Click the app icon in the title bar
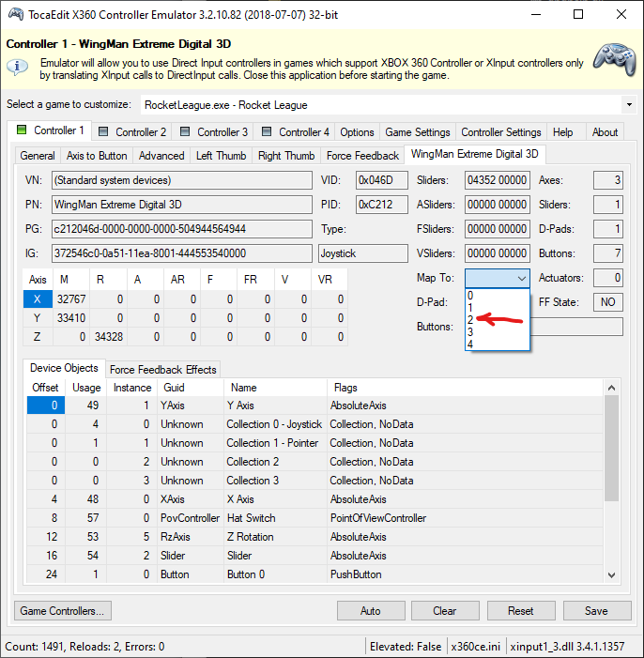Viewport: 644px width, 658px height. (x=16, y=14)
